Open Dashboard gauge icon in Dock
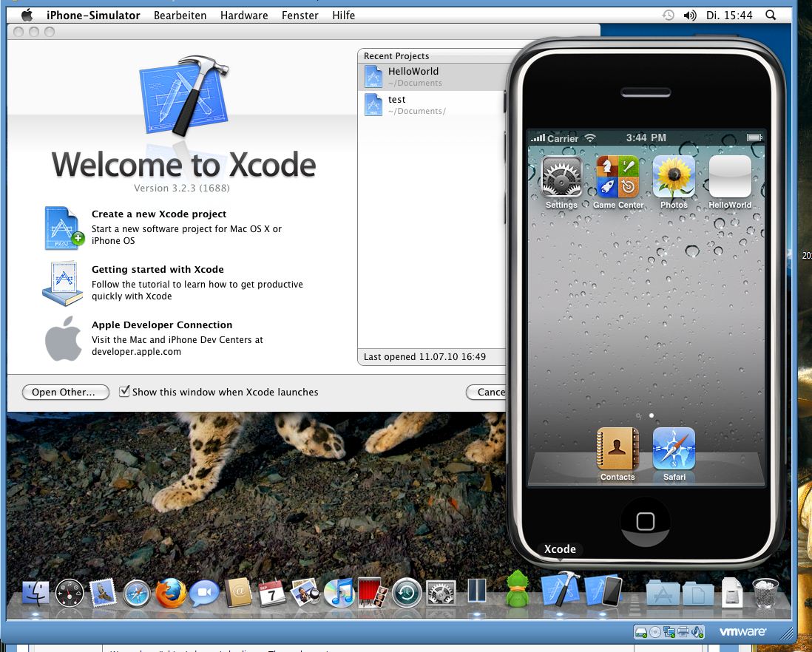Image resolution: width=812 pixels, height=652 pixels. (x=70, y=593)
